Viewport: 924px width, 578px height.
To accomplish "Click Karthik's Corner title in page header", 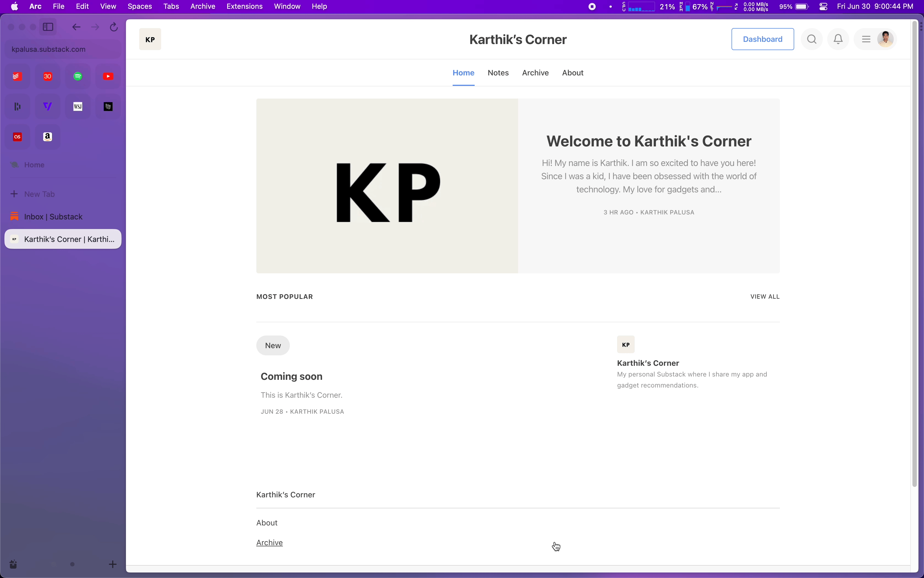I will pos(518,39).
